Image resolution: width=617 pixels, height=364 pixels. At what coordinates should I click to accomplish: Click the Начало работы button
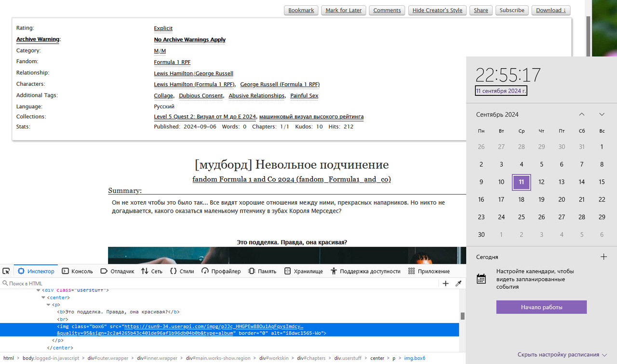pos(541,307)
